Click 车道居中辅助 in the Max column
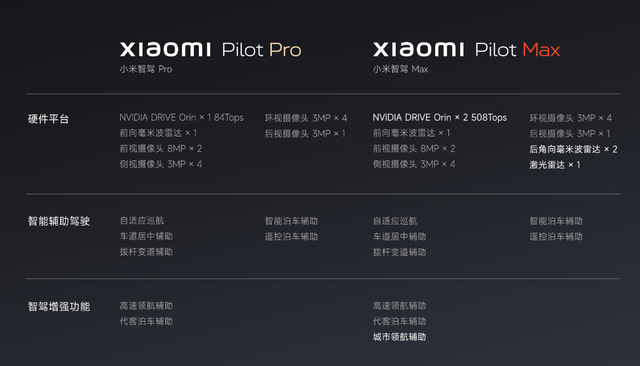Screen dimensions: 640x366 399,237
